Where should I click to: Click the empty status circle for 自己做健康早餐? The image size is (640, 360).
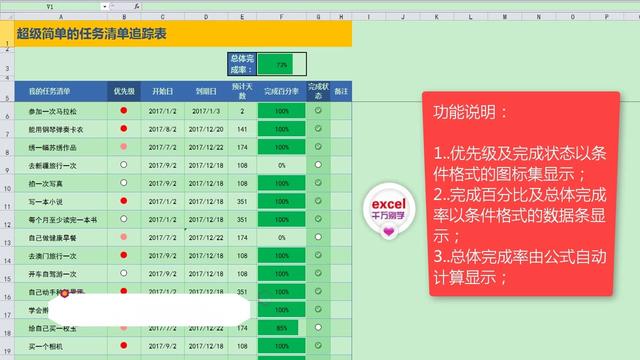[x=318, y=237]
